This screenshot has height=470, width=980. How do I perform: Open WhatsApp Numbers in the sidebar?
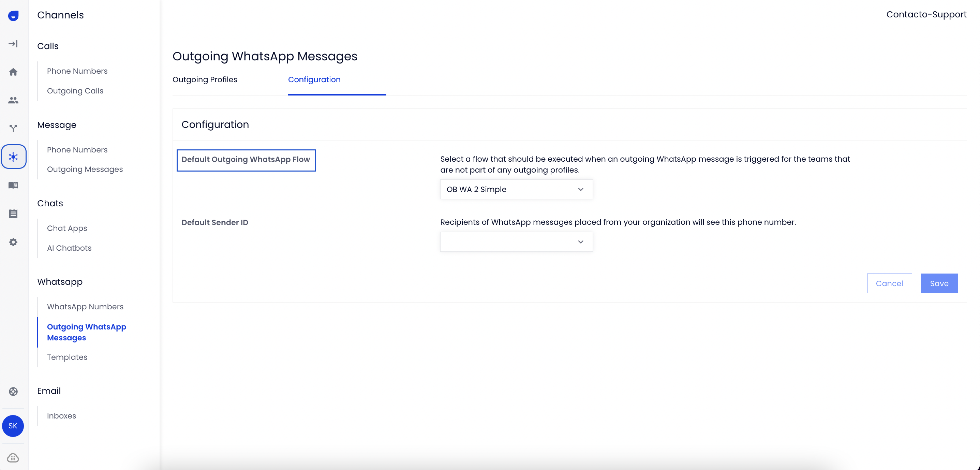(85, 307)
